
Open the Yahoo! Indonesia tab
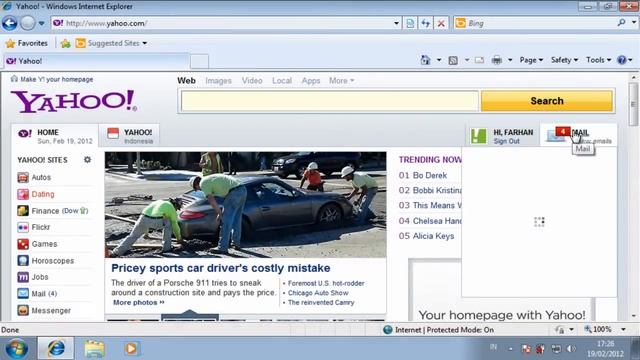click(129, 136)
